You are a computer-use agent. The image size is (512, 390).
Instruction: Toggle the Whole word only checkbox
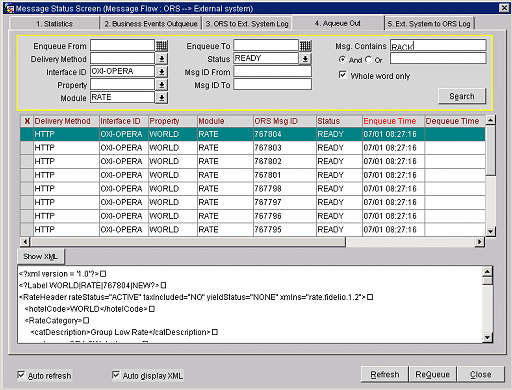pos(342,75)
